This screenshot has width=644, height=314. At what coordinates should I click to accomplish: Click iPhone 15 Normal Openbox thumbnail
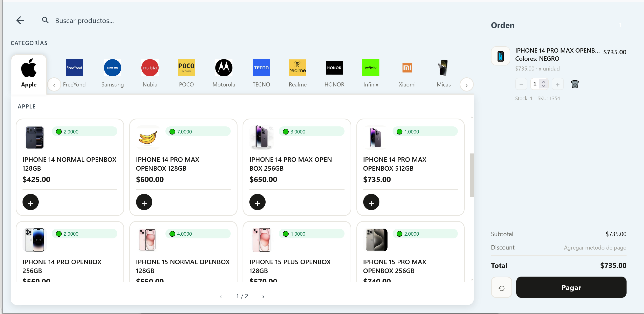coord(148,240)
